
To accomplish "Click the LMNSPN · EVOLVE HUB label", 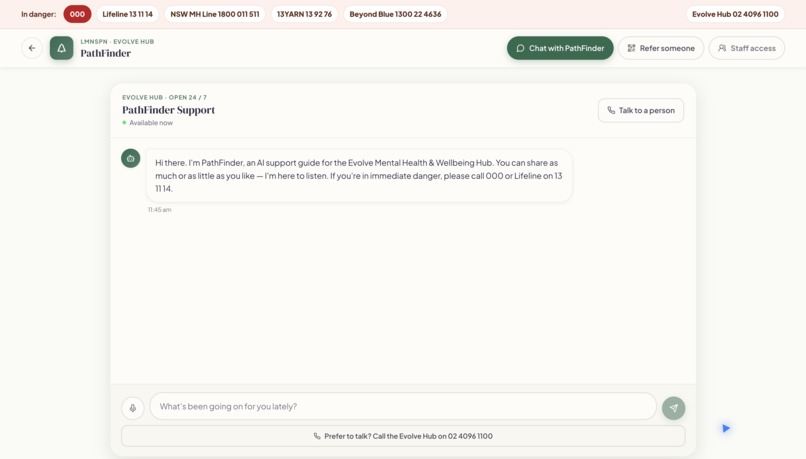I will (x=117, y=42).
